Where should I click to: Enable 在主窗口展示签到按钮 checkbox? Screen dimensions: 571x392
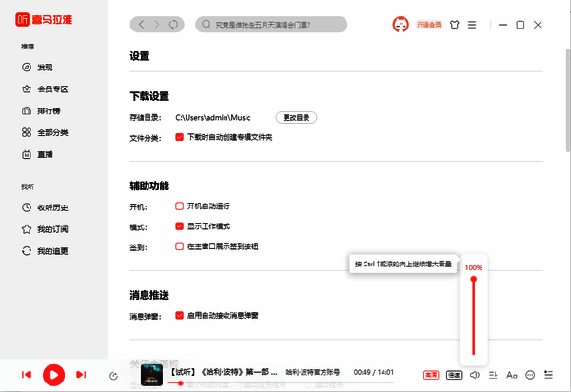pyautogui.click(x=179, y=246)
